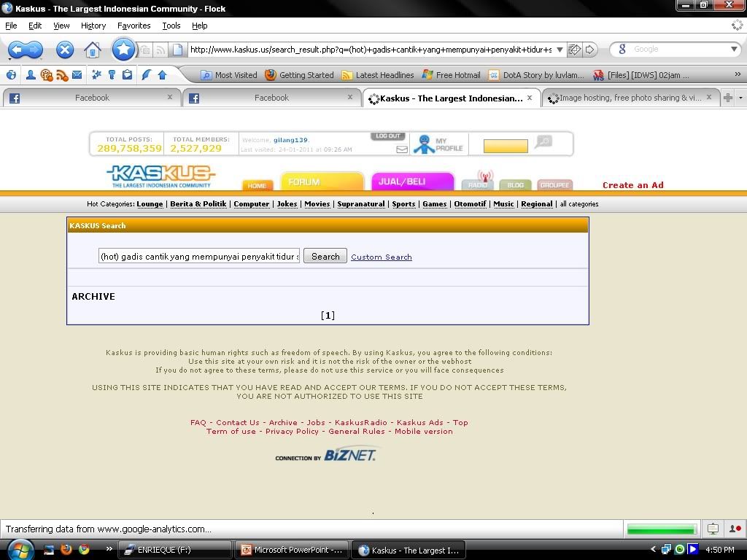The image size is (747, 560).
Task: Click the orange HOME button
Action: (x=258, y=185)
